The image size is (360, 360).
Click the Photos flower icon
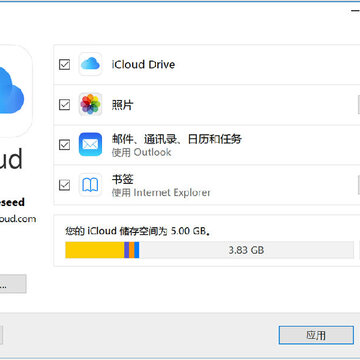[90, 104]
